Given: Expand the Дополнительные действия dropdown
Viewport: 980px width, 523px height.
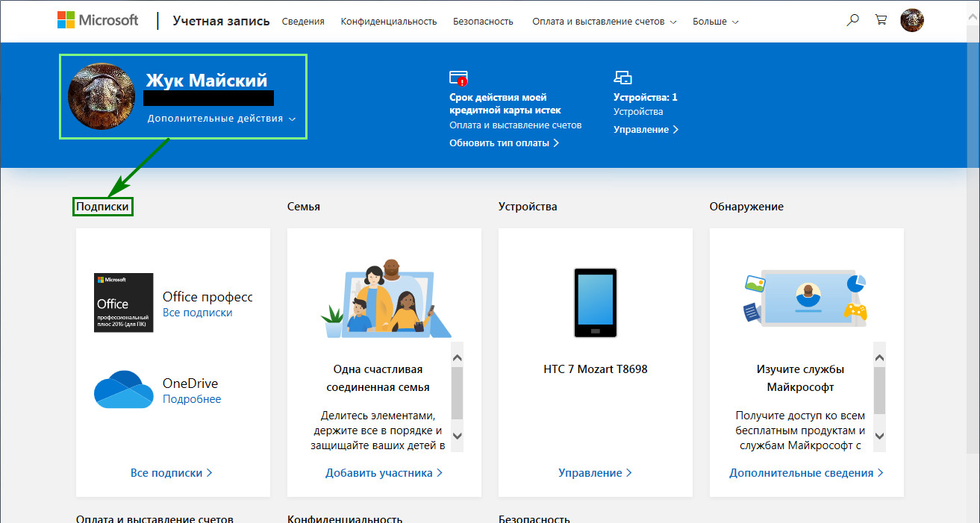Looking at the screenshot, I should (222, 118).
